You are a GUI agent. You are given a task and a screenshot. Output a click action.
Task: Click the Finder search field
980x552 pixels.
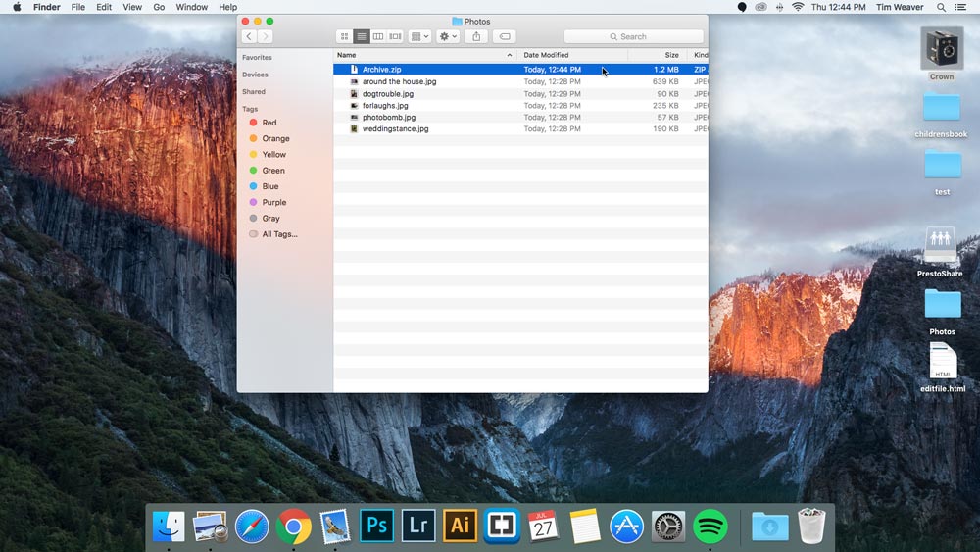pos(633,37)
